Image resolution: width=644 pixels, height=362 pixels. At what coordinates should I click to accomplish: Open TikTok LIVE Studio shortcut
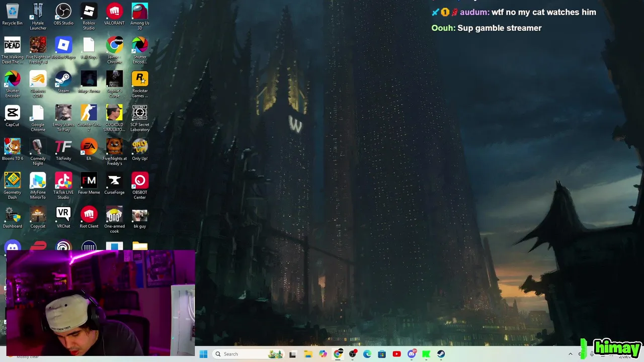point(63,185)
